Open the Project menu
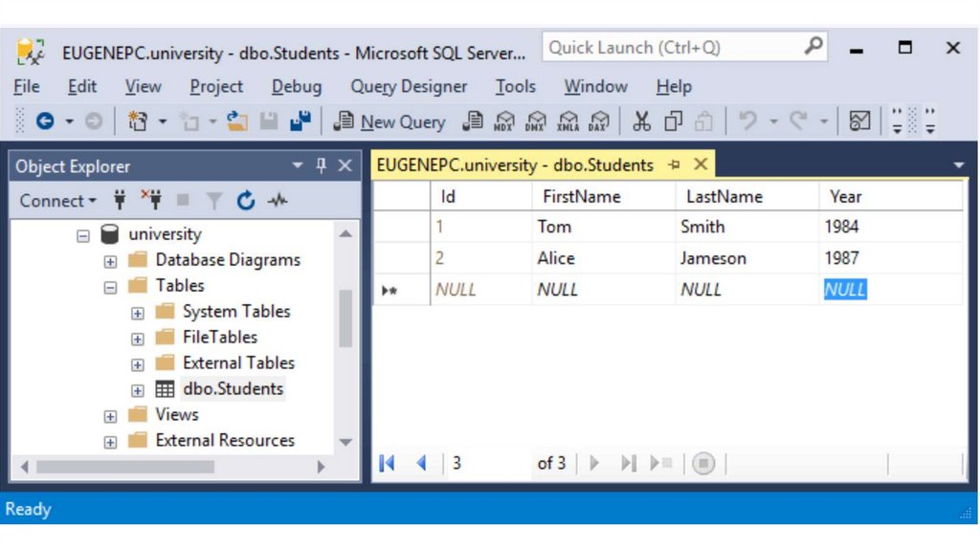The height and width of the screenshot is (549, 980). coord(216,86)
